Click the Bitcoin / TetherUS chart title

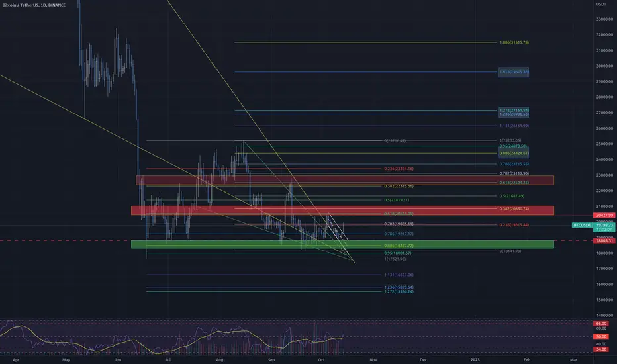click(x=34, y=5)
